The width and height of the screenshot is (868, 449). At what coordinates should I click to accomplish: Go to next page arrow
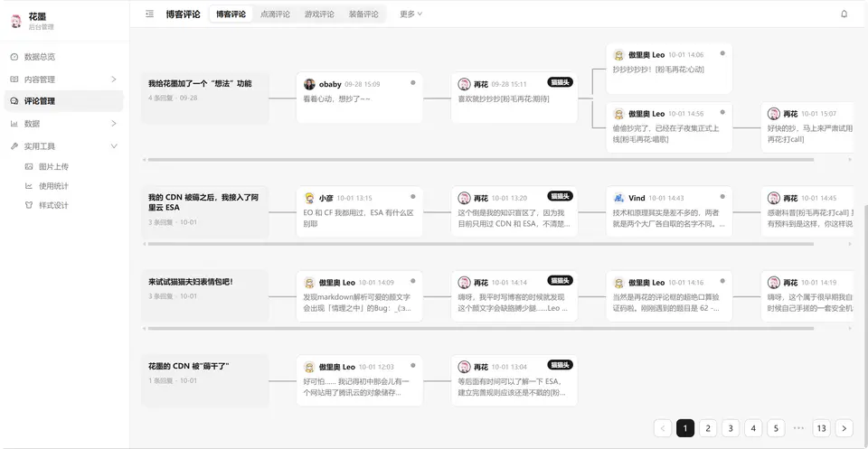pyautogui.click(x=844, y=428)
